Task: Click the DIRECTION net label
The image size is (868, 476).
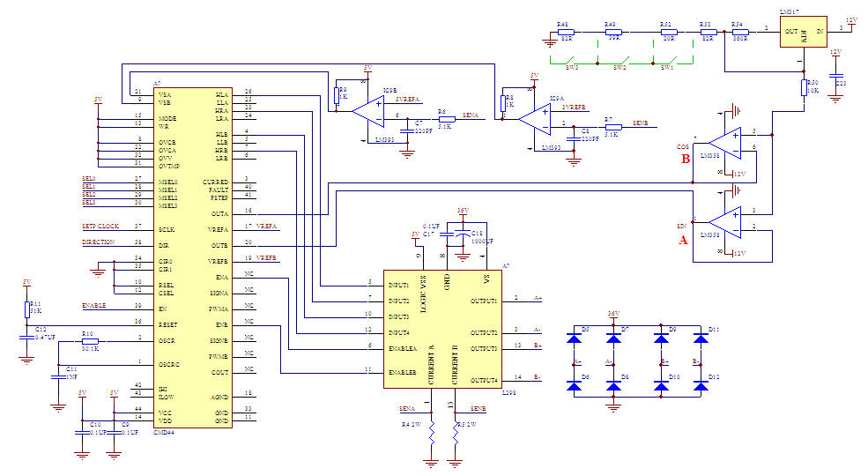Action: [x=99, y=242]
